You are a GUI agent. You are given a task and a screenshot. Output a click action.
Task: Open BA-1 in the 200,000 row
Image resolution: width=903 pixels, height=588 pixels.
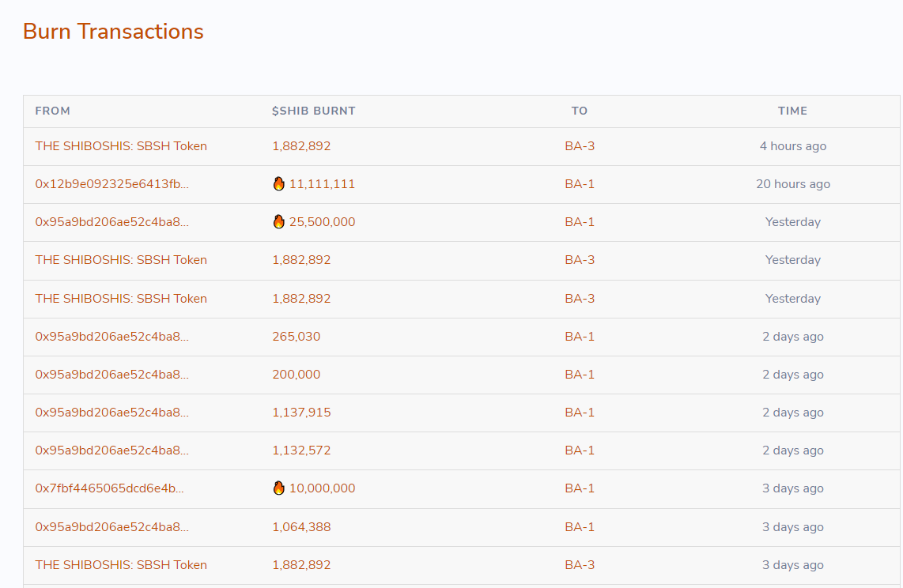tap(580, 375)
